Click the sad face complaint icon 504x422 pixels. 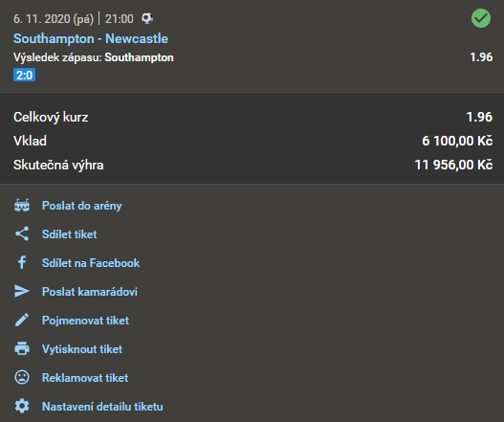pos(22,377)
